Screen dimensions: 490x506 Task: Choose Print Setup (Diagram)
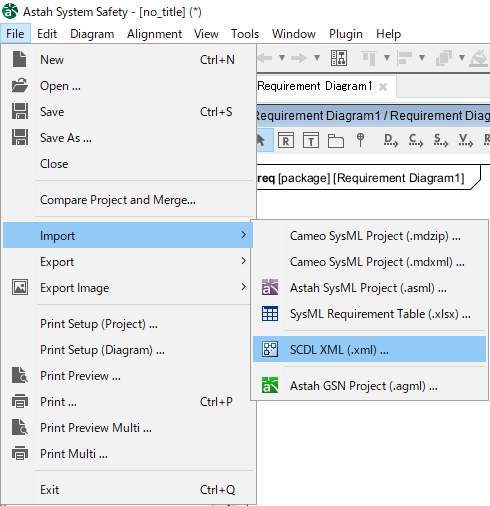click(x=128, y=350)
